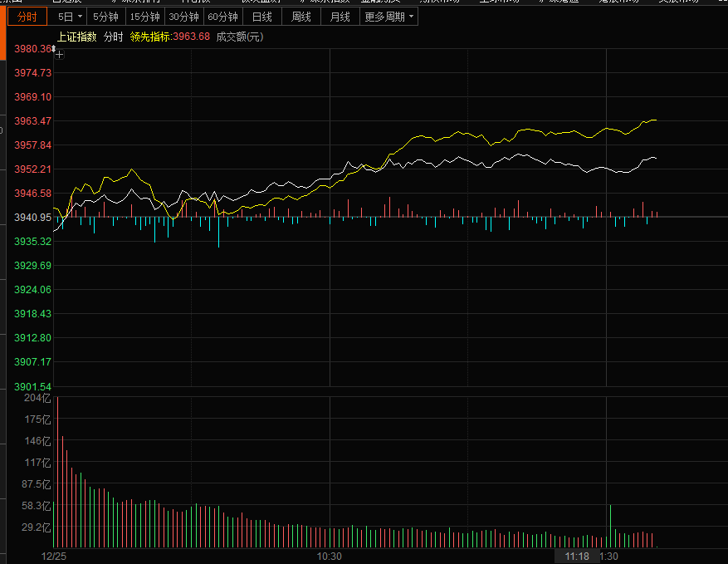Click the 领先指标 indicator label
The width and height of the screenshot is (728, 564).
tap(149, 37)
